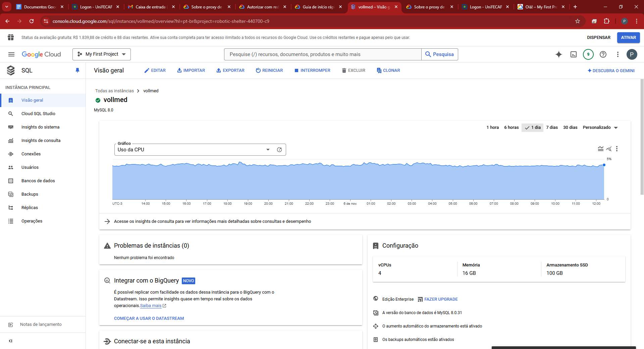Select the 1 hora time range
644x349 pixels.
[x=492, y=128]
